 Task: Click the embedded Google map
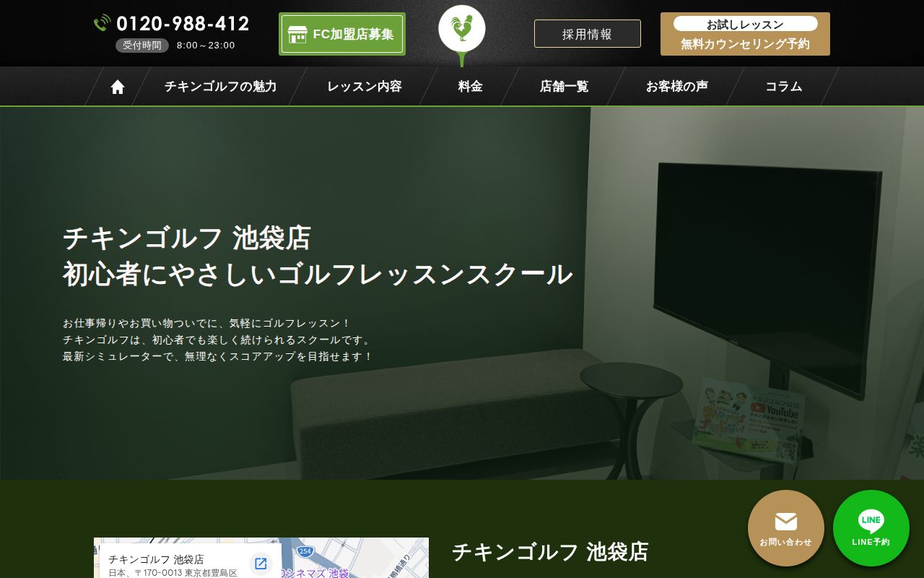click(261, 558)
